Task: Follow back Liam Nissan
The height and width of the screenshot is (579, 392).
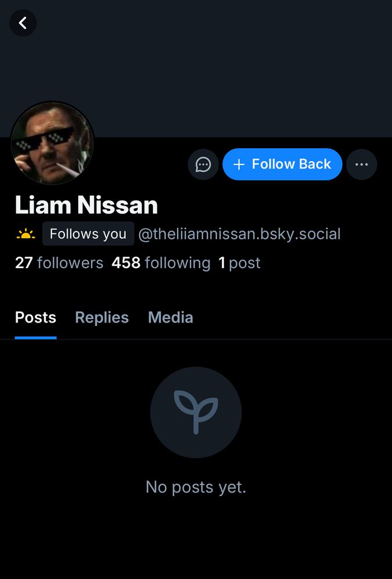Action: coord(283,164)
